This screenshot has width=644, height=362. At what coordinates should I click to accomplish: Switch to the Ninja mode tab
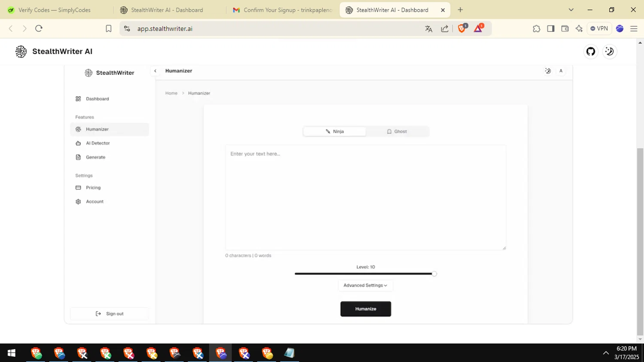(x=334, y=131)
